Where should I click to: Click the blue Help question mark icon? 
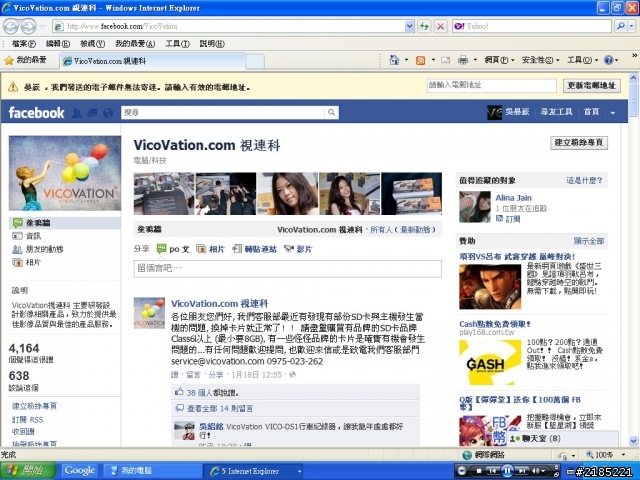pos(609,60)
